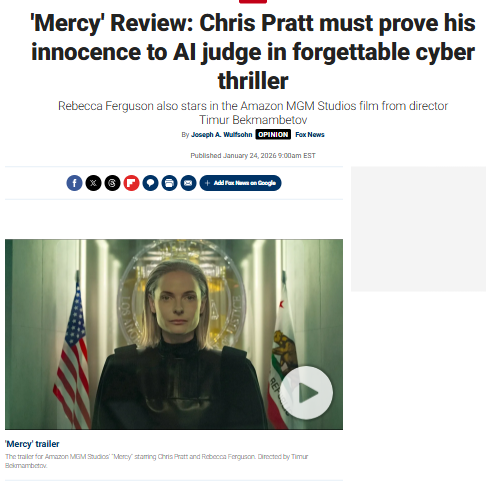Open the Fox News byline link
The height and width of the screenshot is (489, 486).
(x=310, y=135)
